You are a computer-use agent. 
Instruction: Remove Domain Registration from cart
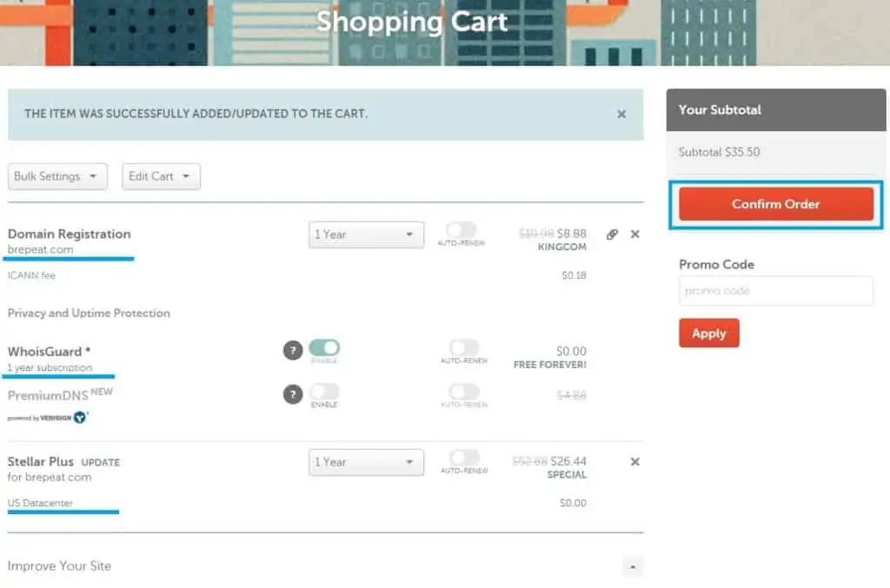635,234
